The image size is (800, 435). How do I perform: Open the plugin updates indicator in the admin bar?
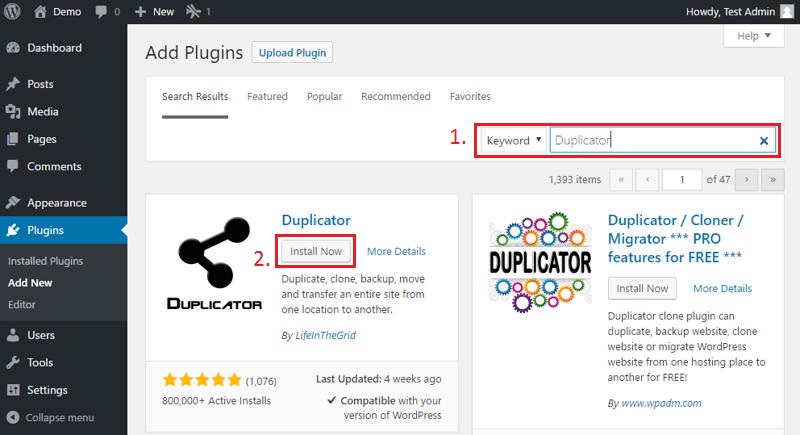(x=198, y=11)
